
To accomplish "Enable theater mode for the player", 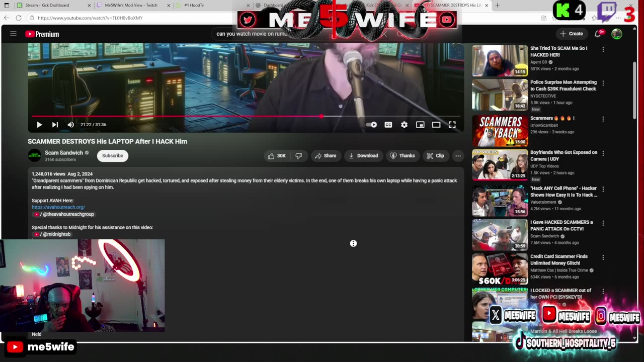I will tap(436, 125).
